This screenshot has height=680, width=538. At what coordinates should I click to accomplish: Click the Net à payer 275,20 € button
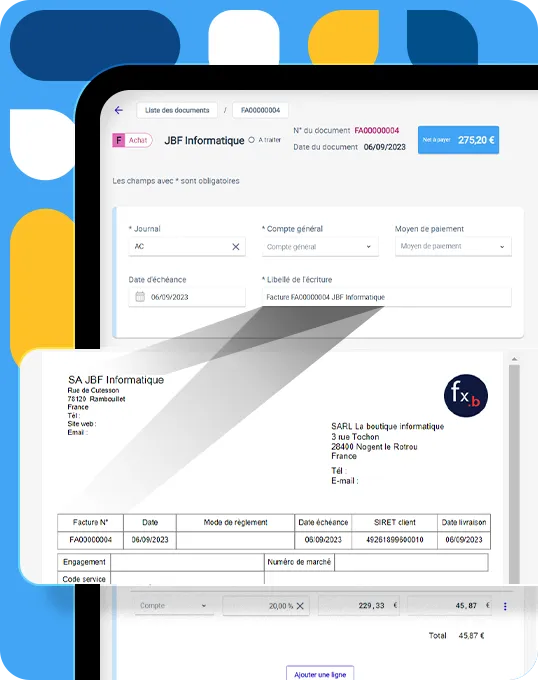458,140
